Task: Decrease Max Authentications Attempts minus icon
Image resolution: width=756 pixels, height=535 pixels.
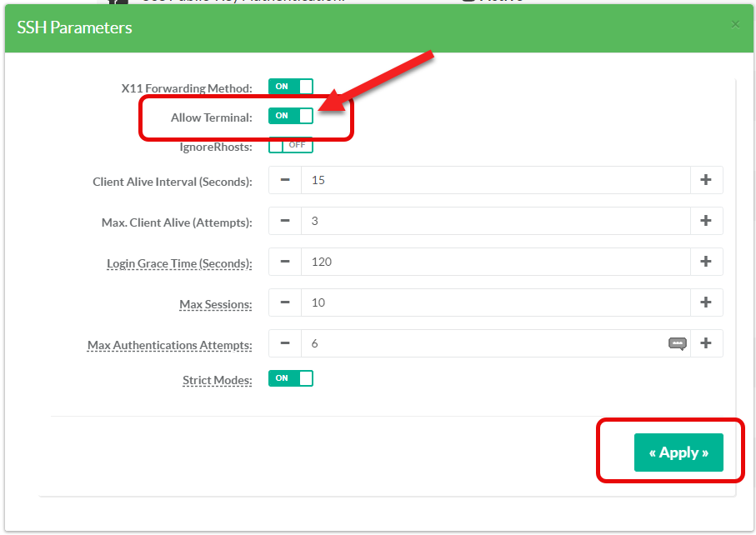Action: pos(285,343)
